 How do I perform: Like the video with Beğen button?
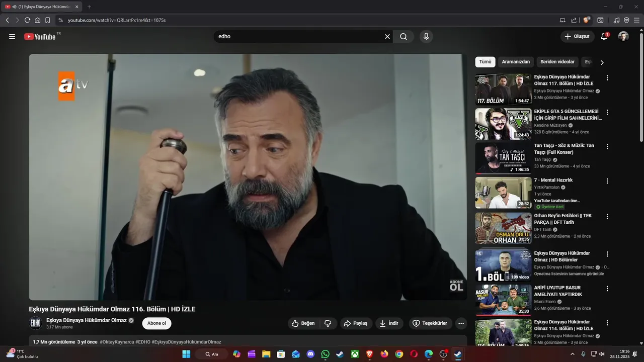point(303,323)
